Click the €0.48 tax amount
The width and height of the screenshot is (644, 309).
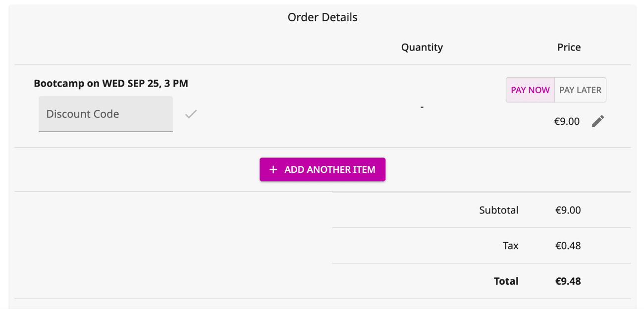pos(568,246)
